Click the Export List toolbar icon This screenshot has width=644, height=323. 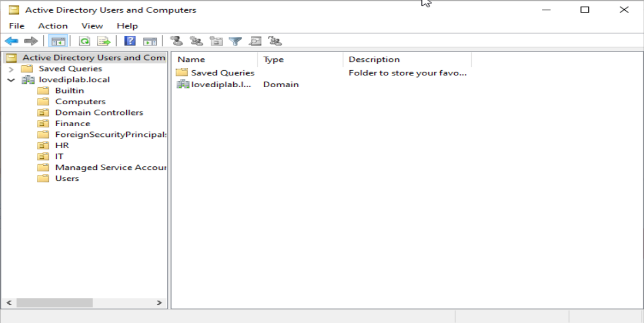[103, 41]
